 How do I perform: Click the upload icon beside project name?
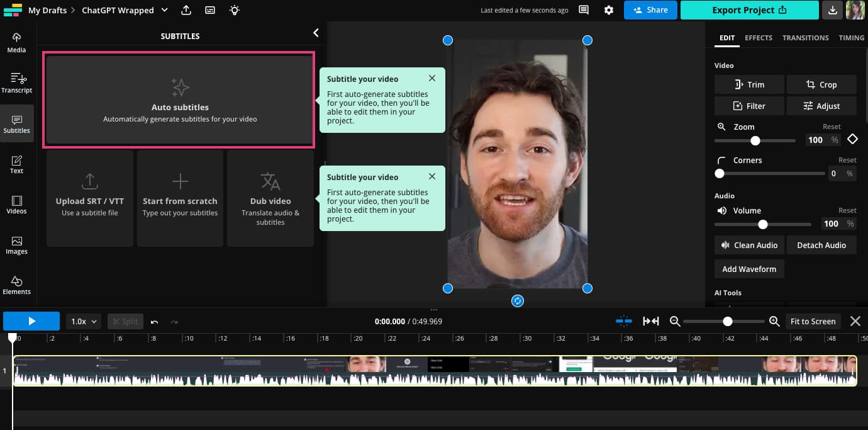pos(186,10)
